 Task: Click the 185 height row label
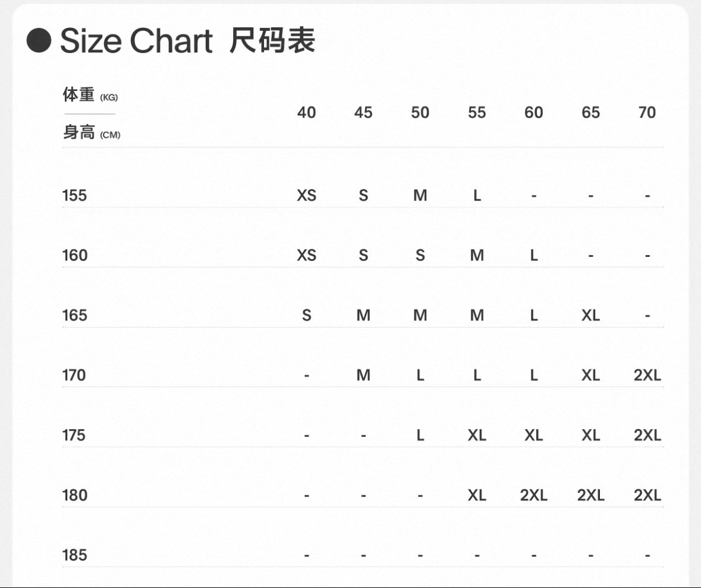pos(74,555)
